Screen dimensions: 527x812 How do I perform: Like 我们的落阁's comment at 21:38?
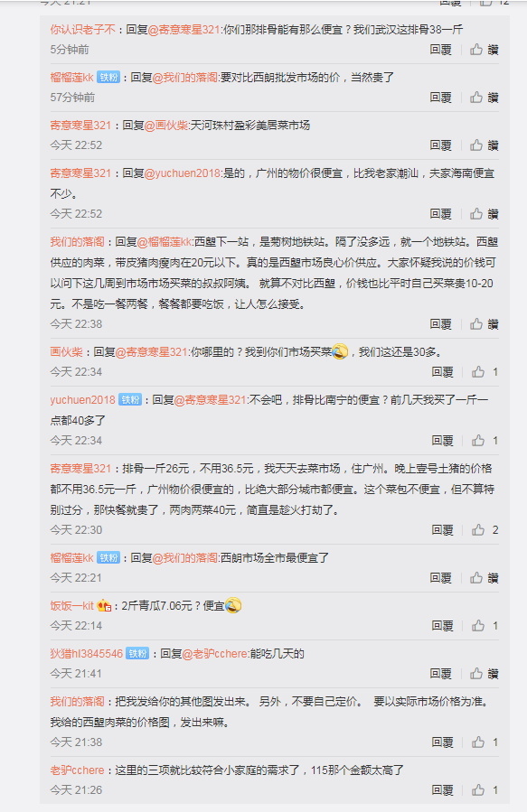[x=485, y=742]
